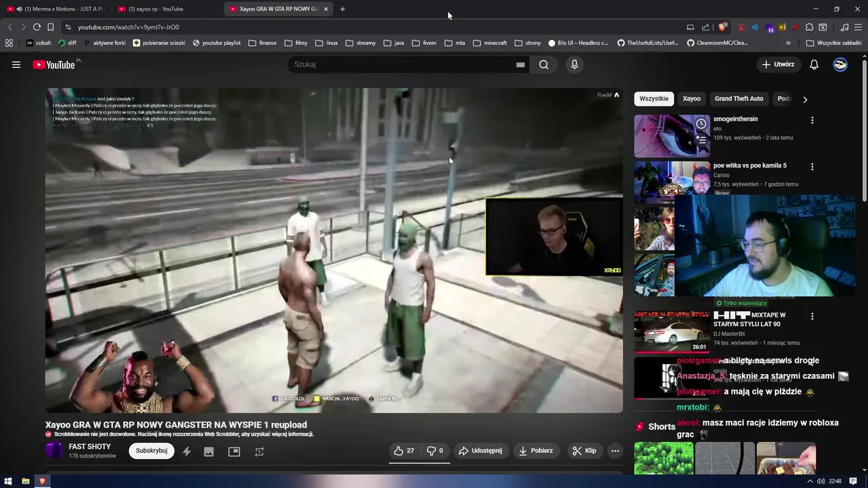This screenshot has height=488, width=868.
Task: Open the account avatar menu
Action: coord(840,64)
